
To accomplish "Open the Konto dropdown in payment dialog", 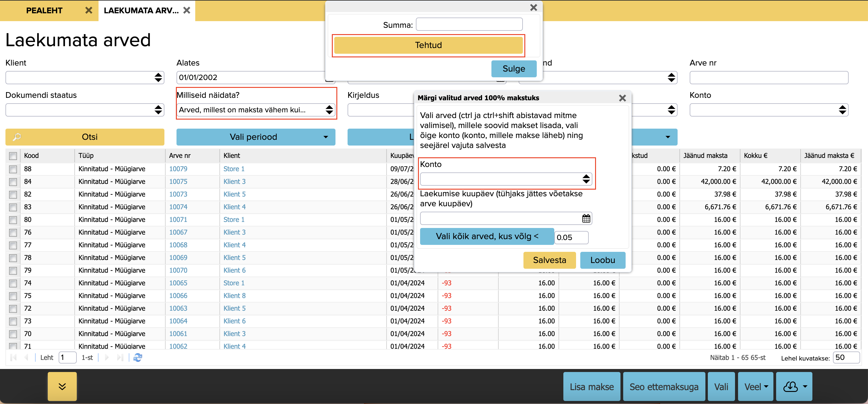I will pos(505,179).
